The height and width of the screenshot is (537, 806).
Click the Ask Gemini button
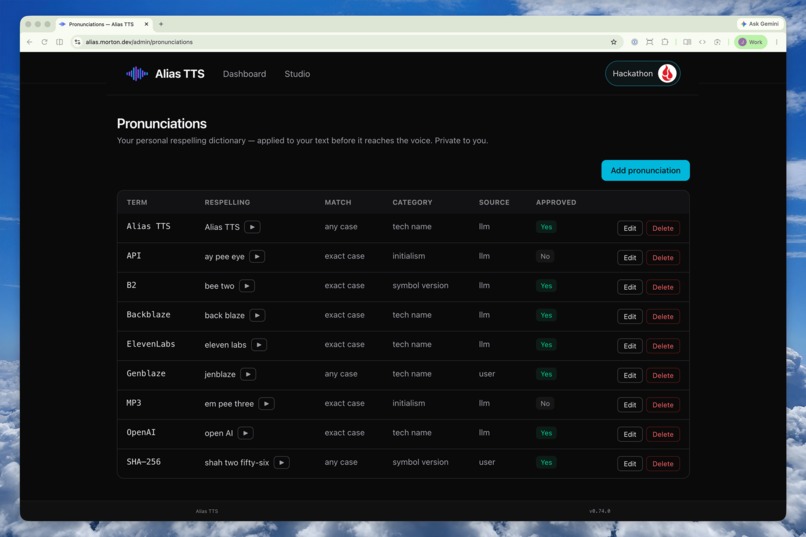(760, 24)
